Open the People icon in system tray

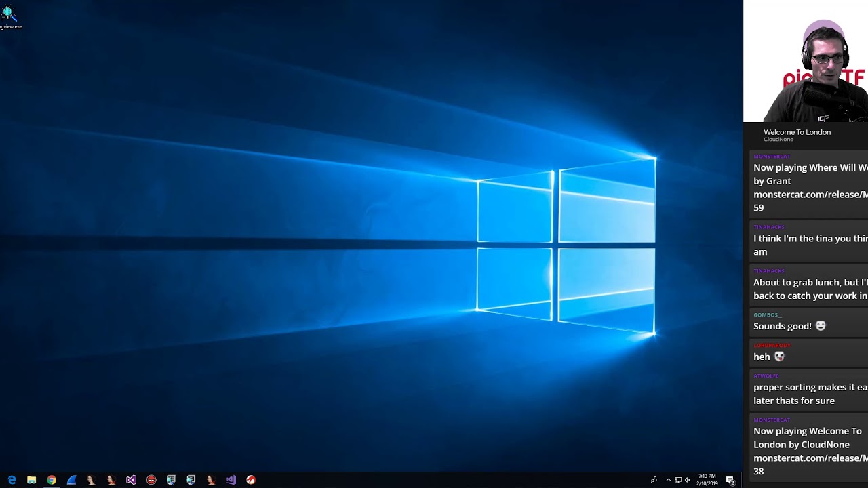pyautogui.click(x=654, y=480)
